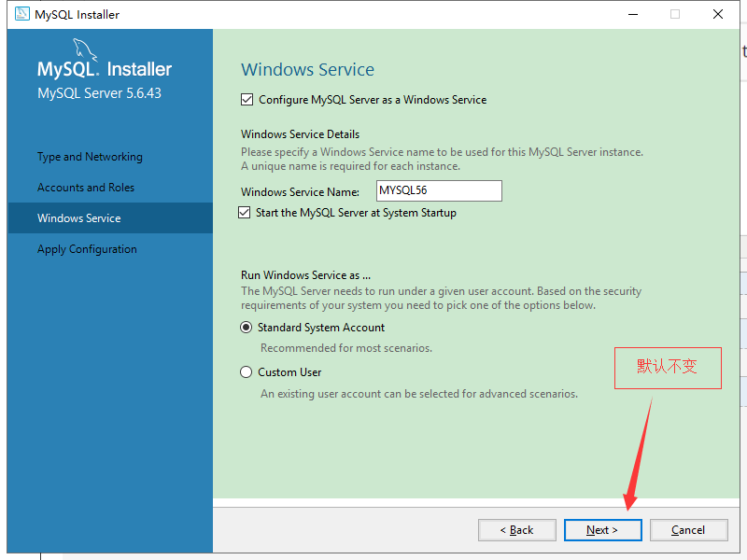Click "An existing user account can be selected" description
This screenshot has height=560, width=747.
pyautogui.click(x=419, y=394)
